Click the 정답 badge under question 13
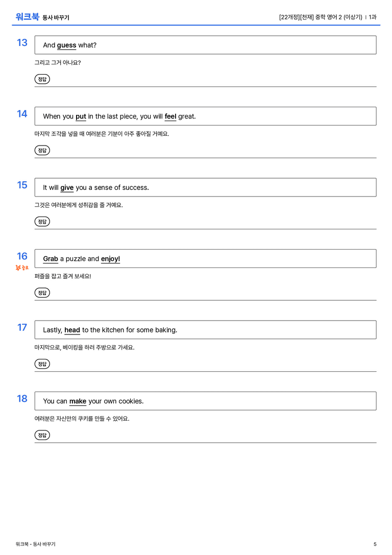This screenshot has width=392, height=555. [42, 79]
